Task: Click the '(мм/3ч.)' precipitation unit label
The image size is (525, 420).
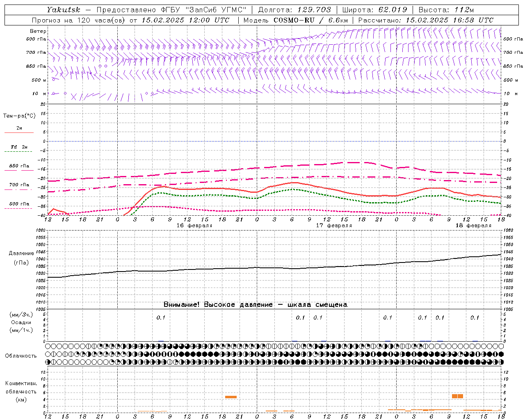Action: coord(21,315)
